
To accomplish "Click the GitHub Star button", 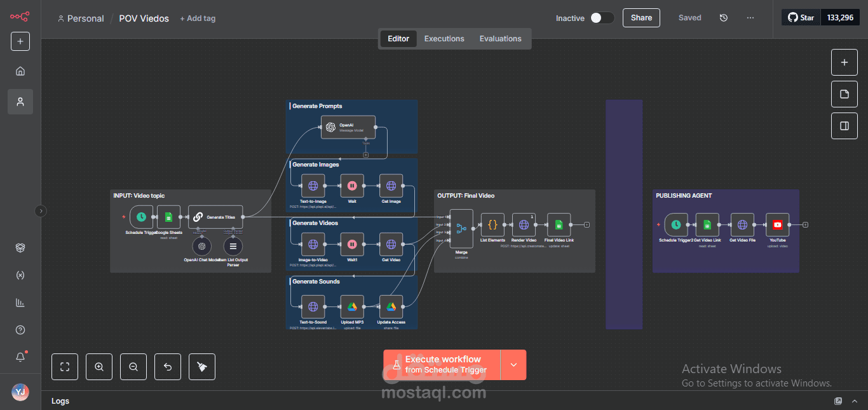I will tap(801, 18).
